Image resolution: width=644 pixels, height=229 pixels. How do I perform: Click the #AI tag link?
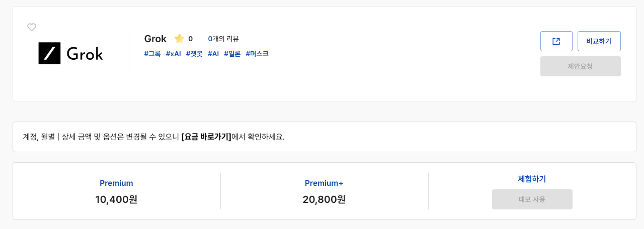[213, 54]
